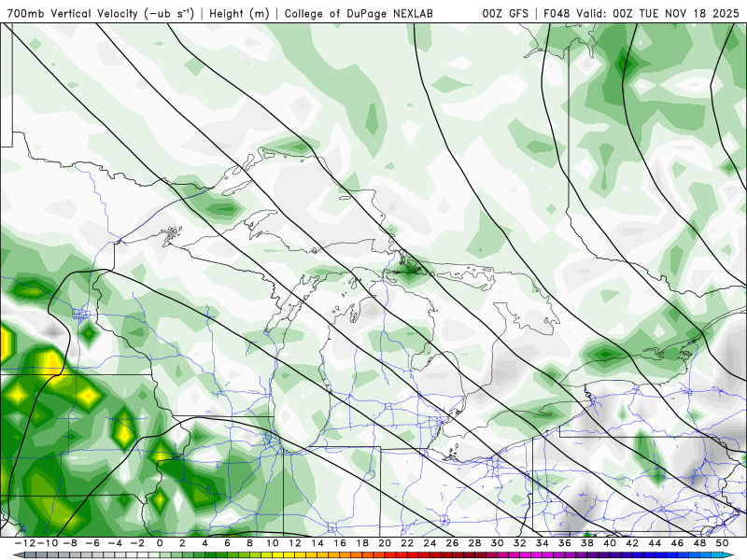This screenshot has width=747, height=560.
Task: Click the "0" colorbar label
Action: pos(160,543)
